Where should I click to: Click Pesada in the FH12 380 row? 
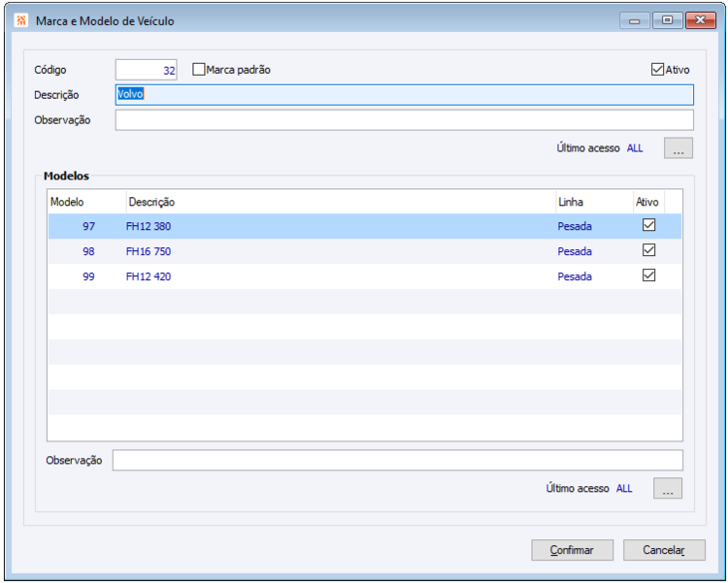(x=575, y=227)
